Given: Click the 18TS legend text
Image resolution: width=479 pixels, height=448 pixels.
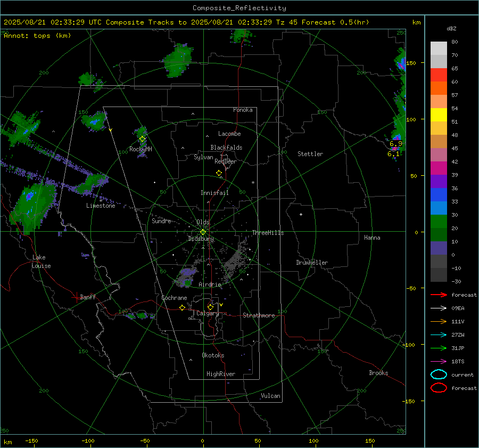Looking at the screenshot, I should pos(458,362).
